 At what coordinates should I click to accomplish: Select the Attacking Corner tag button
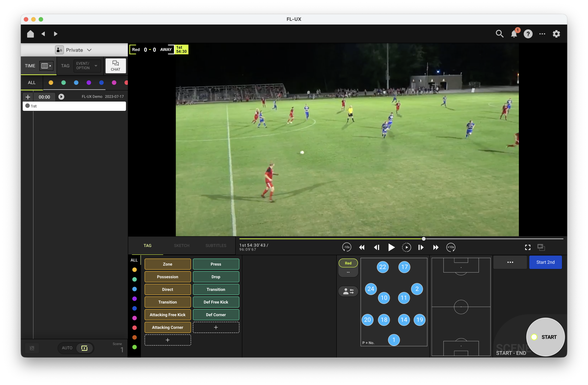167,327
